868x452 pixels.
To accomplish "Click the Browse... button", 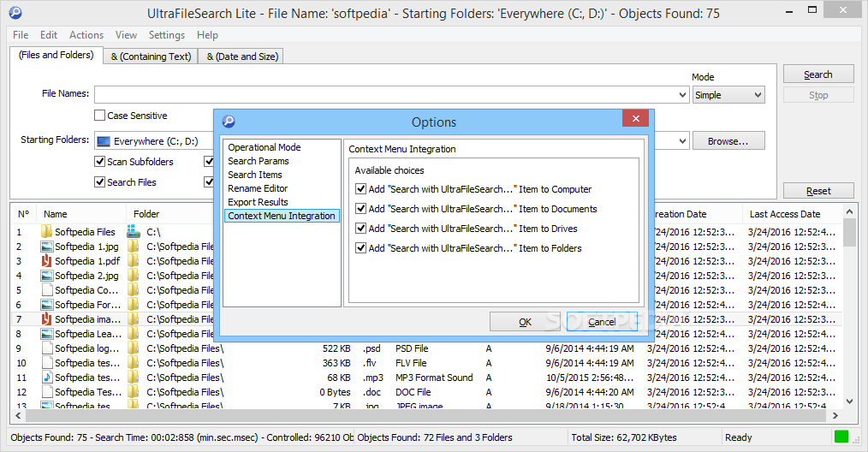I will pos(728,141).
